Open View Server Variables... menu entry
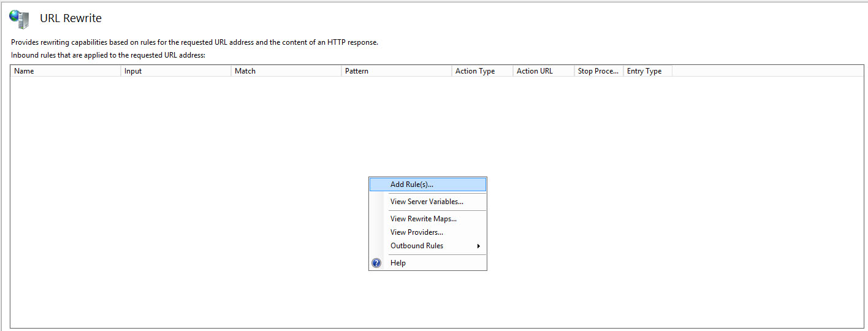Screen dimensions: 868x331 (x=428, y=202)
